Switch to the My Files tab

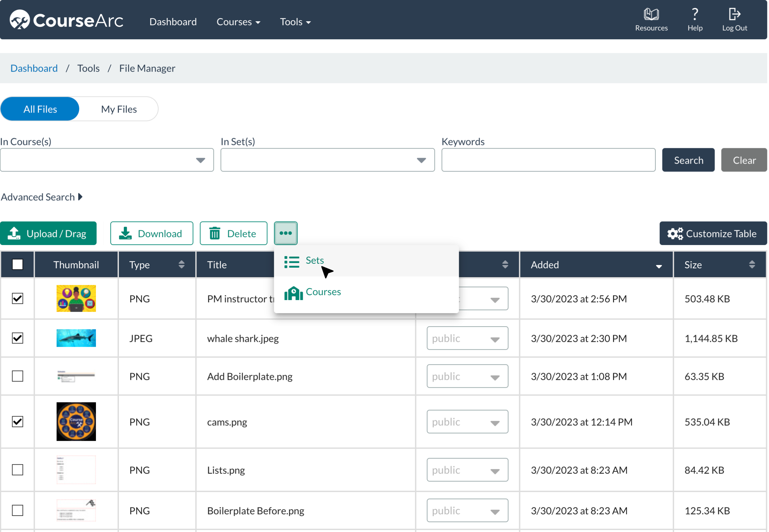pos(119,109)
